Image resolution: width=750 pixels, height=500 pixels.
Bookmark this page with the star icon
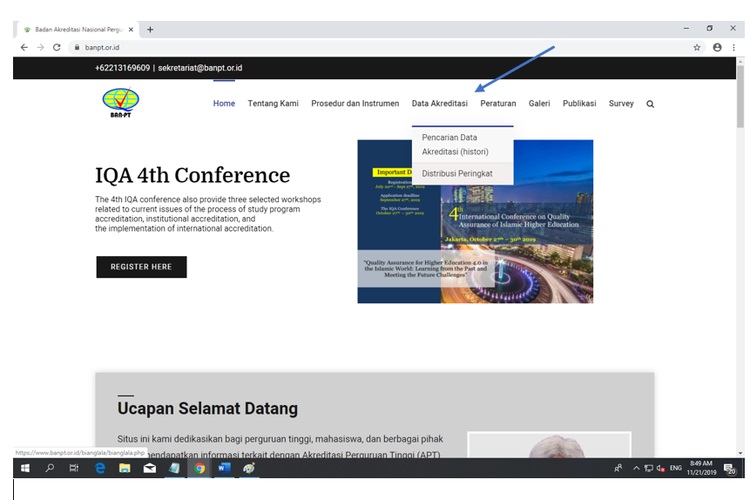click(x=697, y=47)
